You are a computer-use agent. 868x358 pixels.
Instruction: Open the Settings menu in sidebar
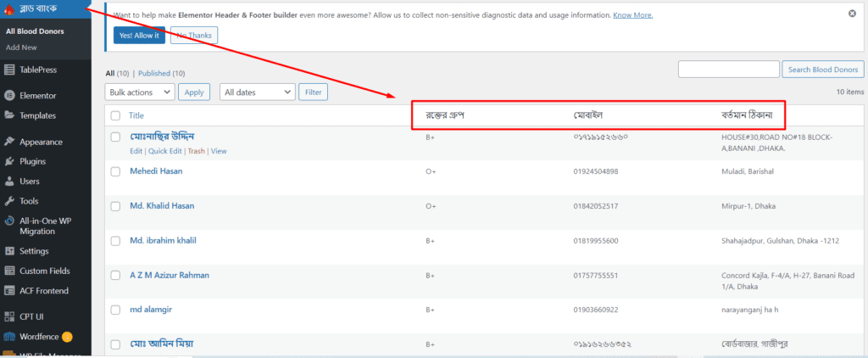coord(34,251)
